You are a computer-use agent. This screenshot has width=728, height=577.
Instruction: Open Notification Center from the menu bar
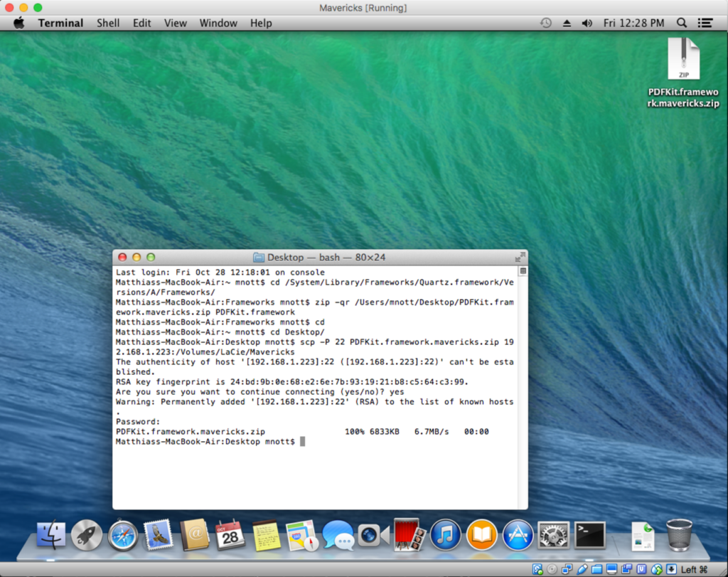(705, 23)
